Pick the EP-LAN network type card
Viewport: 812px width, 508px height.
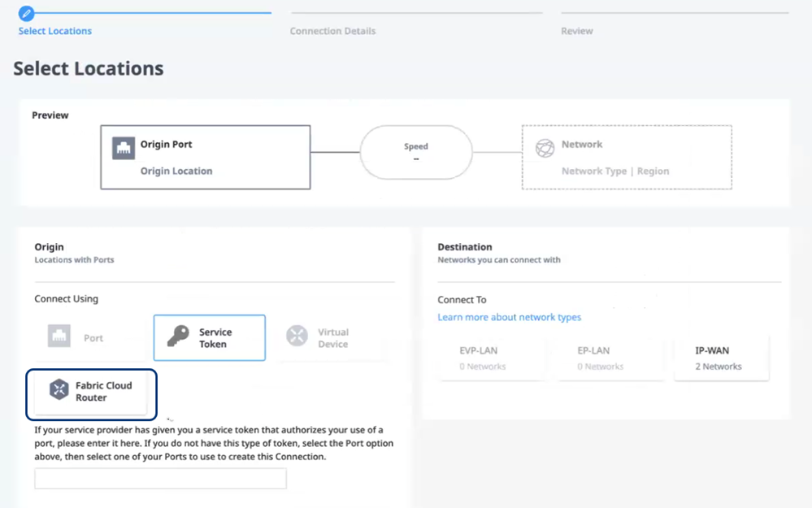[x=610, y=358]
